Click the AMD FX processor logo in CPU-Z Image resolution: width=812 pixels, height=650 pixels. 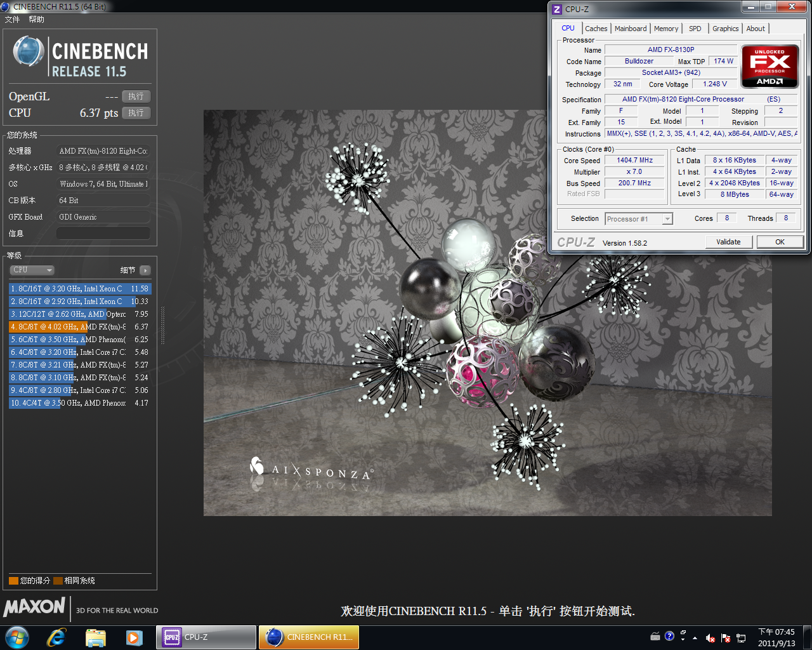click(769, 67)
